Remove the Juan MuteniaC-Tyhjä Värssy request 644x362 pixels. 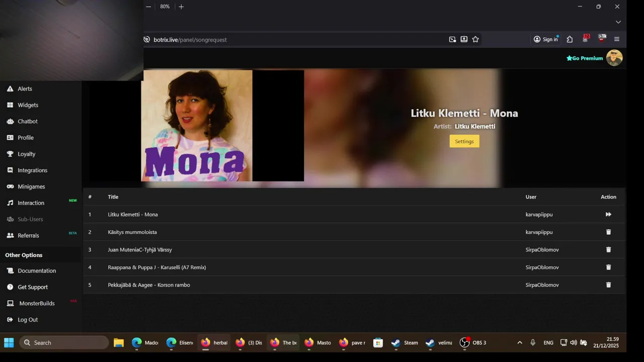[608, 249]
